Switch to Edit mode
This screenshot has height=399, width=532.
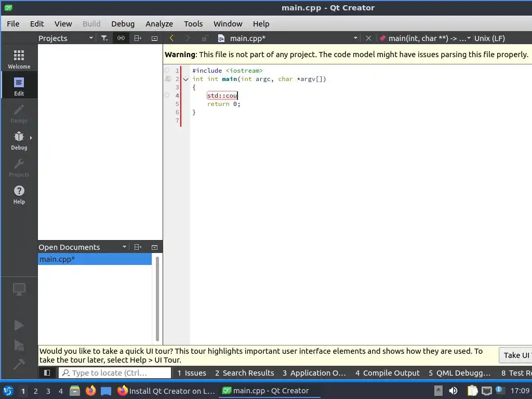pyautogui.click(x=19, y=86)
